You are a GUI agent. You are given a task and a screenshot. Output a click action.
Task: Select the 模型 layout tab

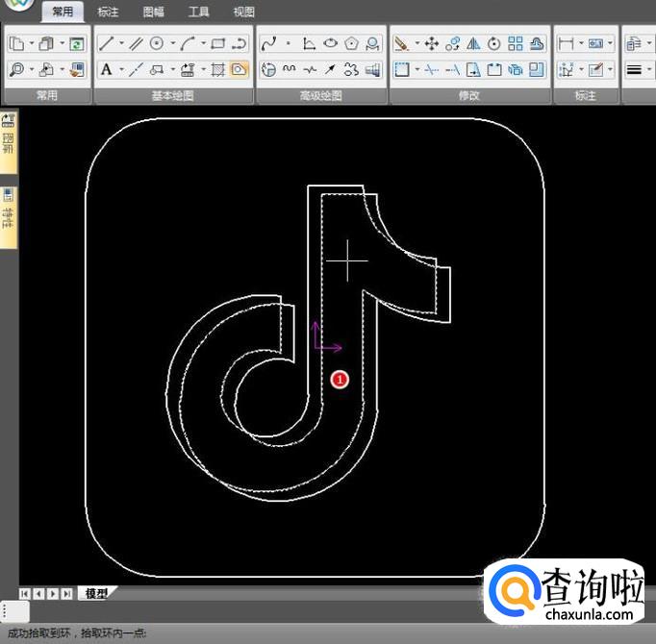pyautogui.click(x=96, y=593)
